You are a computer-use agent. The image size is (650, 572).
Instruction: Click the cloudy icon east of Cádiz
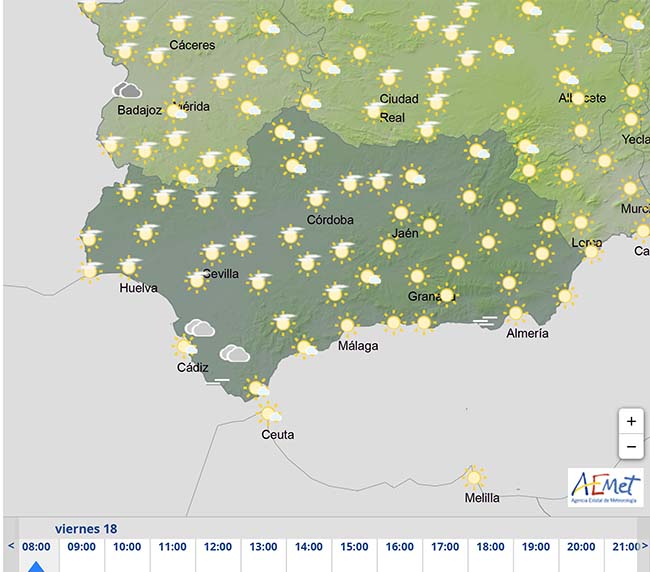[235, 354]
